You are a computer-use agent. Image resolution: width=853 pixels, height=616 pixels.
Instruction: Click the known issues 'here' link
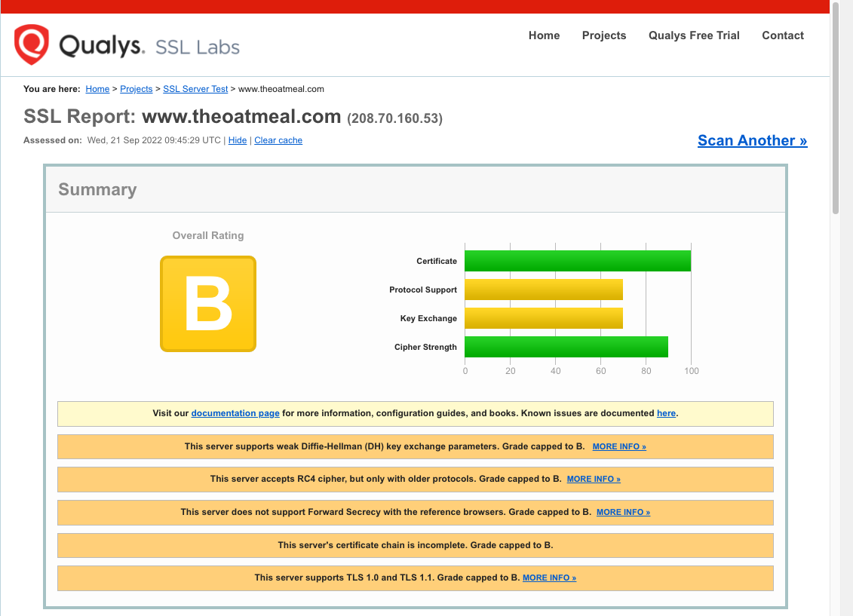click(666, 413)
